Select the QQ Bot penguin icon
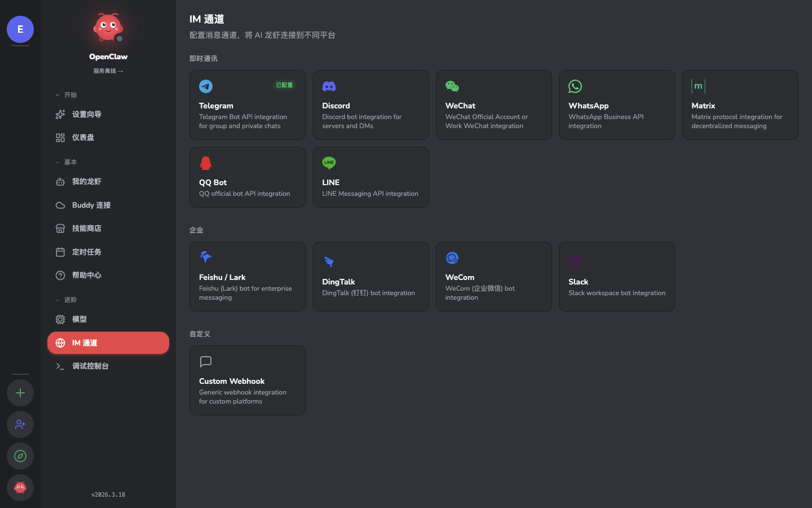This screenshot has width=812, height=508. point(205,163)
